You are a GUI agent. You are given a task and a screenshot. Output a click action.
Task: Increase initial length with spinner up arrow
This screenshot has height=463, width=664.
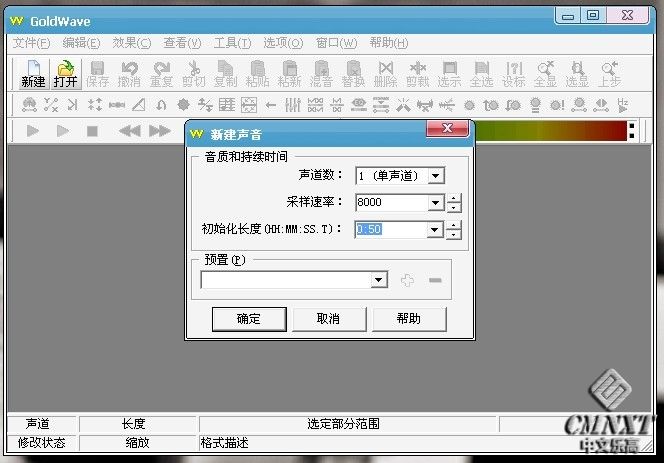tap(454, 225)
